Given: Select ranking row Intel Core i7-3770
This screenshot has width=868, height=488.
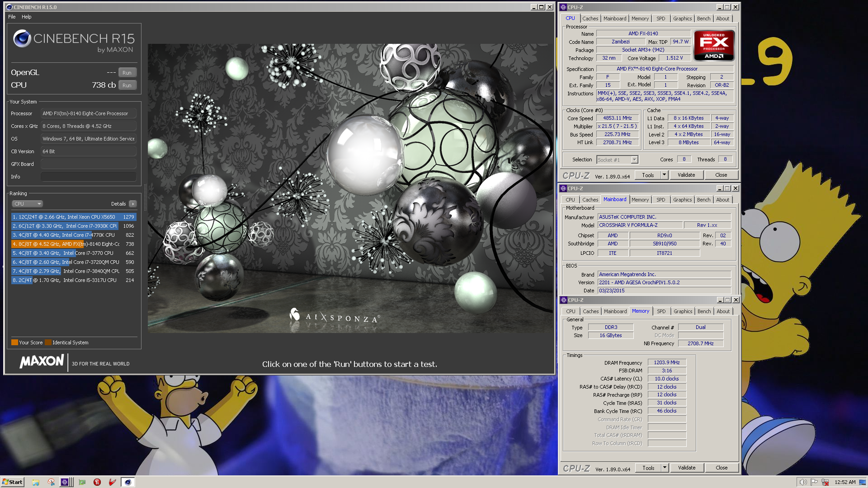Looking at the screenshot, I should (73, 253).
